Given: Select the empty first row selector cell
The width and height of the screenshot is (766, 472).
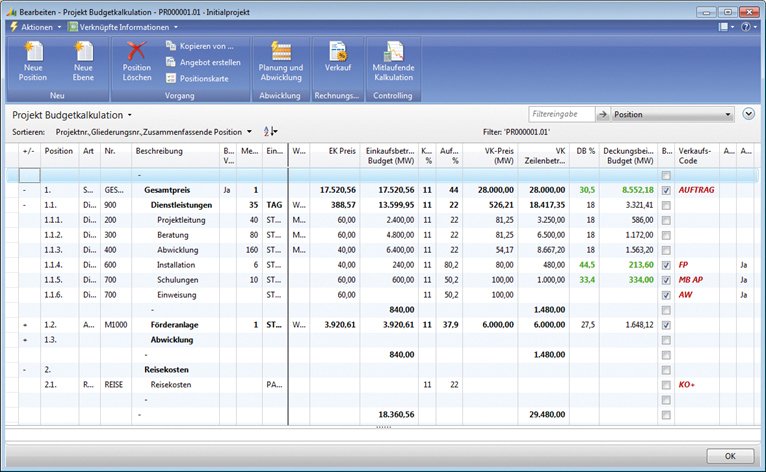Looking at the screenshot, I should point(29,175).
